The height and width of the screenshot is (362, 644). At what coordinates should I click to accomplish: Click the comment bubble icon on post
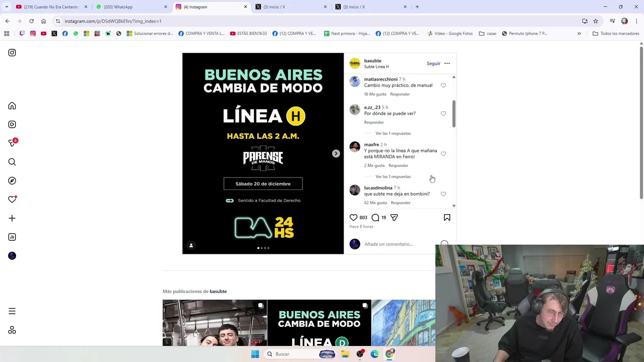point(375,218)
